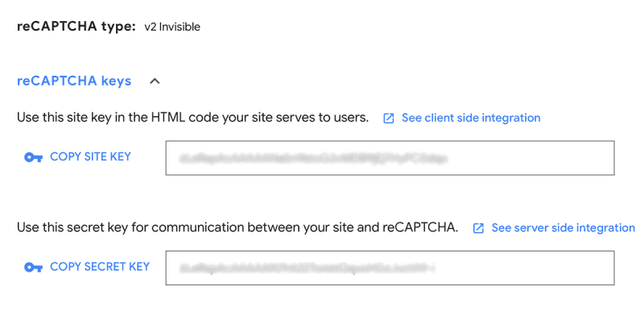Click empty area inside site key box
Viewport: 644px width, 316px height.
(530, 158)
